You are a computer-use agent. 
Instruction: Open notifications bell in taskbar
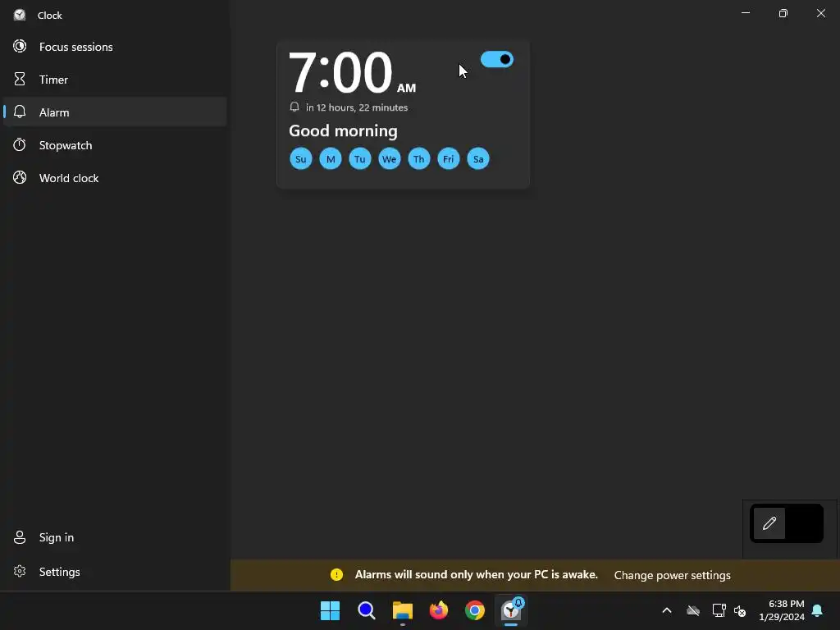818,610
